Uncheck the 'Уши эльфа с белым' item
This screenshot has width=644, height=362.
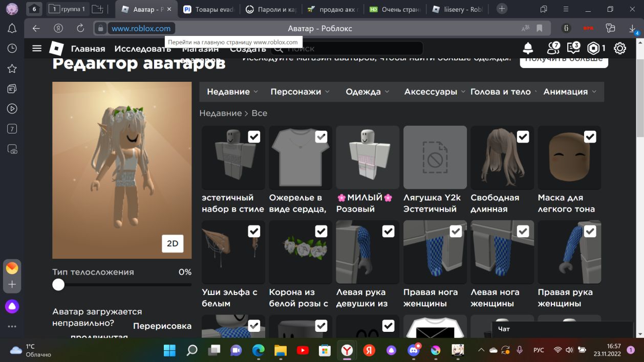[x=254, y=231]
